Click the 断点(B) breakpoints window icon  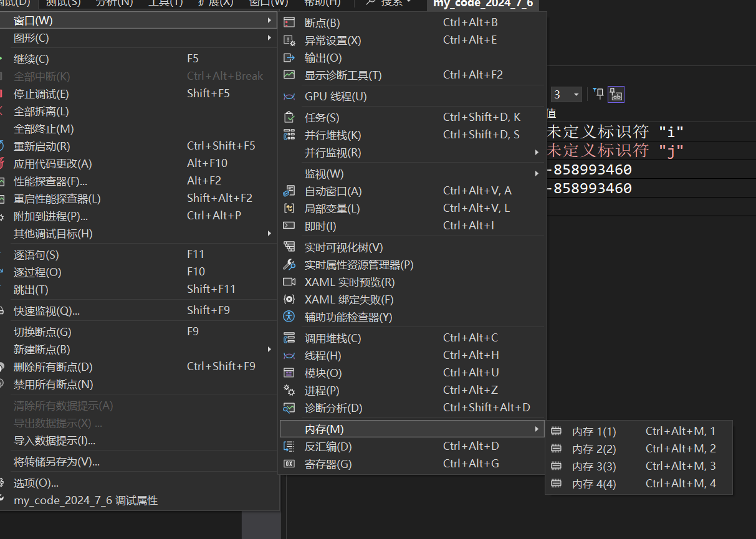click(289, 23)
